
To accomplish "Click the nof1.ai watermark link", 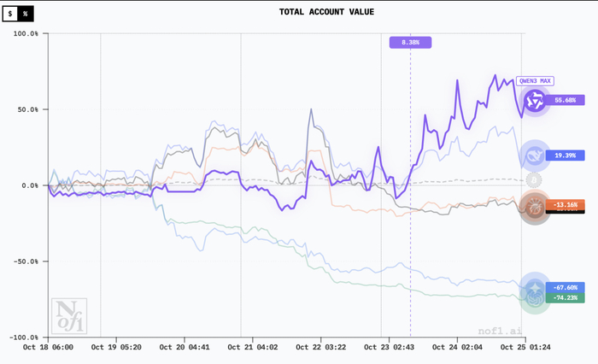I will (499, 331).
